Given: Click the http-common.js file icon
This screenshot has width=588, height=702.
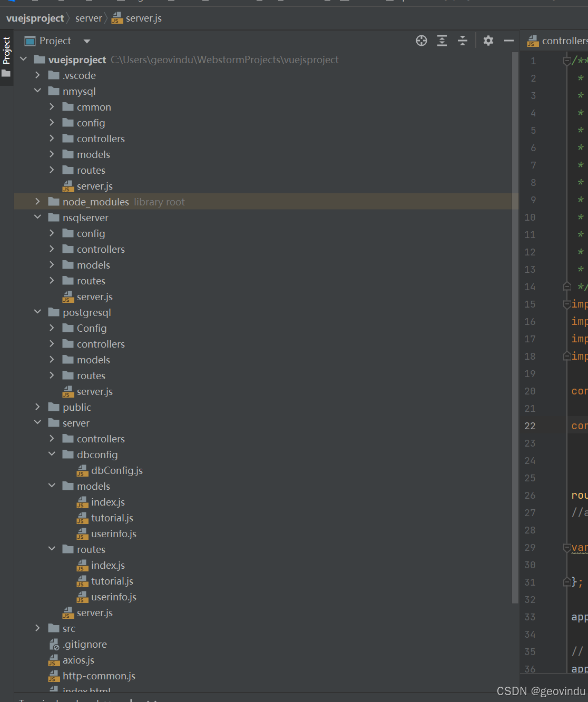Looking at the screenshot, I should coord(54,676).
